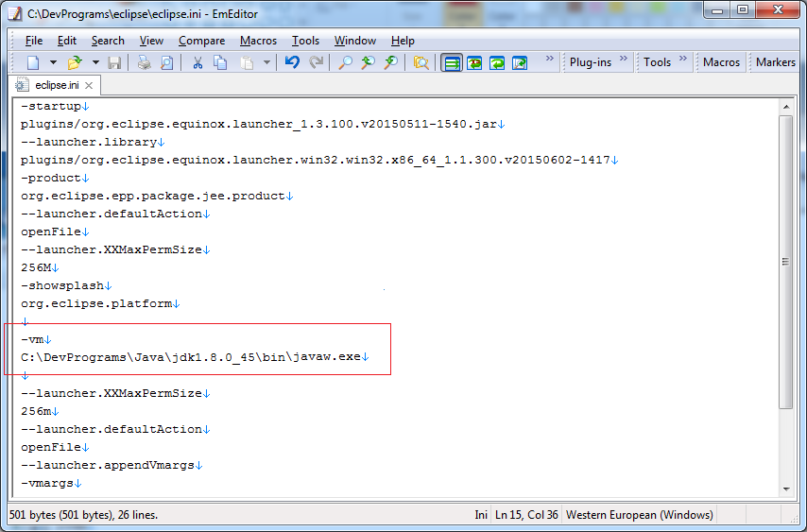
Task: Open the Window menu
Action: tap(355, 41)
